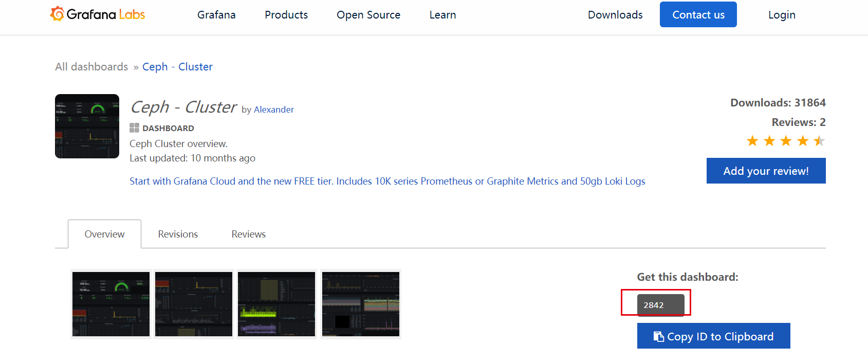Open fourth screenshot thumbnail

[360, 304]
